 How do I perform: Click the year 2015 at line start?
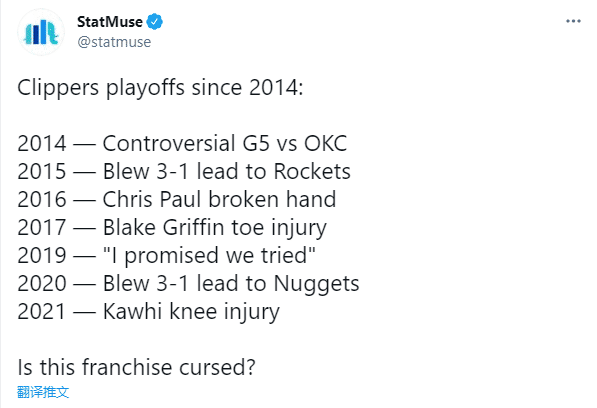pyautogui.click(x=42, y=171)
